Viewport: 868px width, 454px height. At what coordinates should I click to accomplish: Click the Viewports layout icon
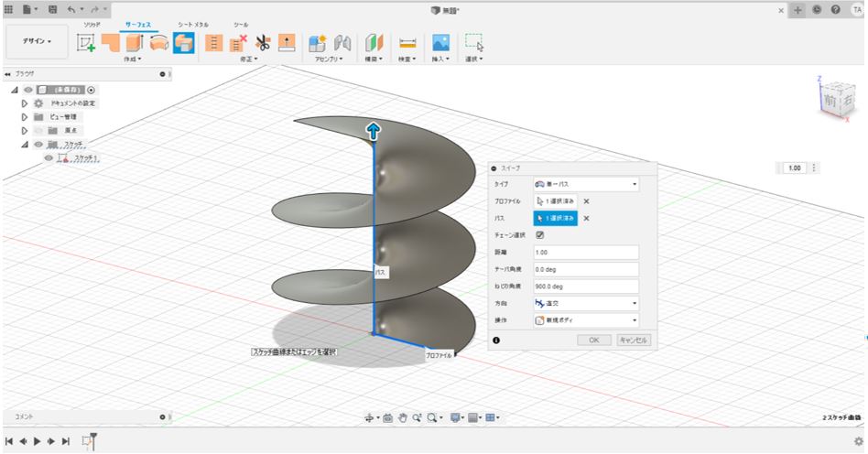pos(491,418)
